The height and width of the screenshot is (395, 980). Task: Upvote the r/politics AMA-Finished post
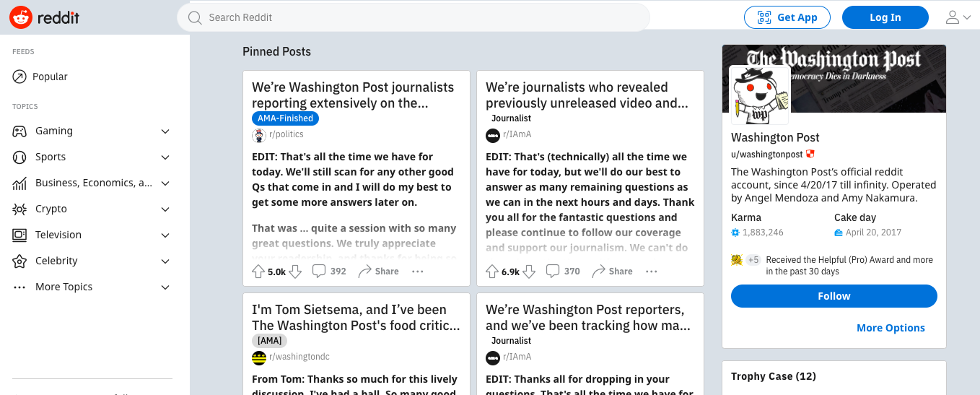pos(258,272)
